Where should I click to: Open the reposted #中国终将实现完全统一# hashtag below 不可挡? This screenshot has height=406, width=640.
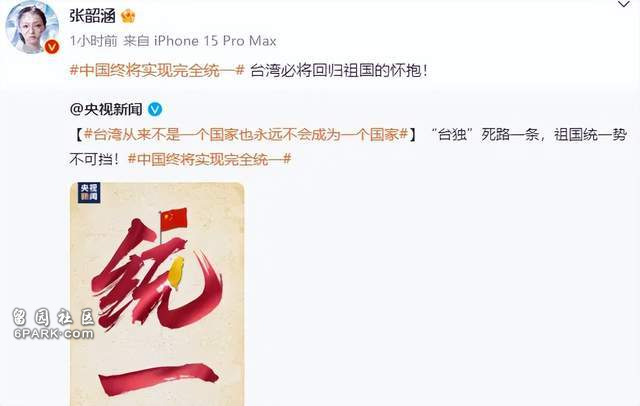(x=210, y=159)
